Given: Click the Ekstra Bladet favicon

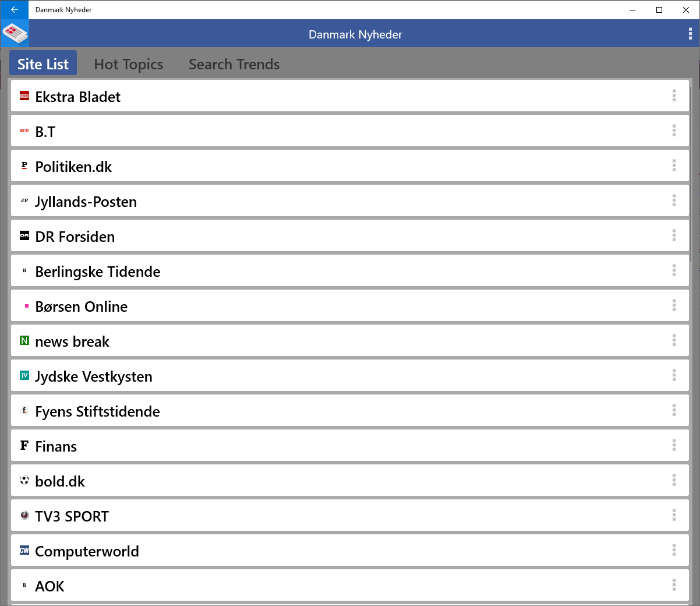Looking at the screenshot, I should pos(24,96).
